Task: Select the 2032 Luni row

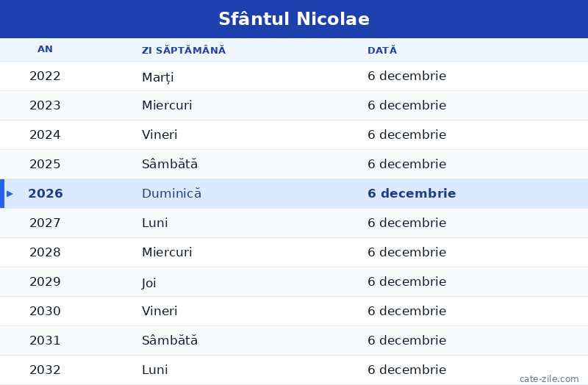Action: tap(294, 370)
